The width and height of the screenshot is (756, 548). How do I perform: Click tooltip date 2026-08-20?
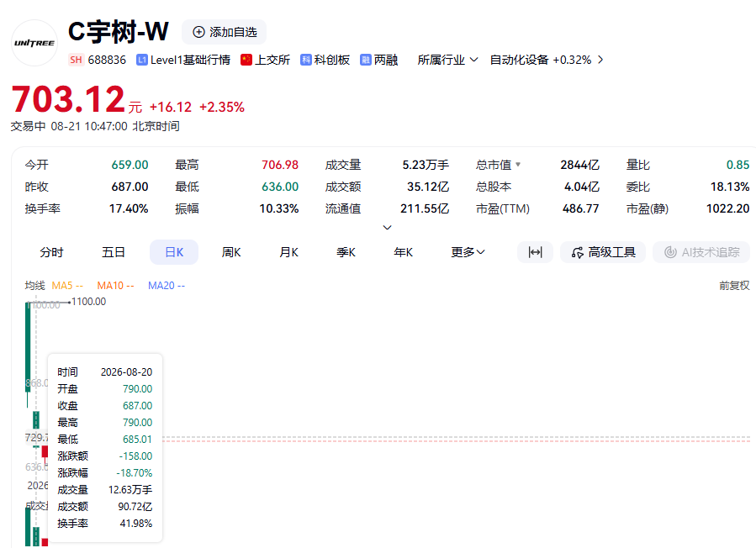[126, 372]
